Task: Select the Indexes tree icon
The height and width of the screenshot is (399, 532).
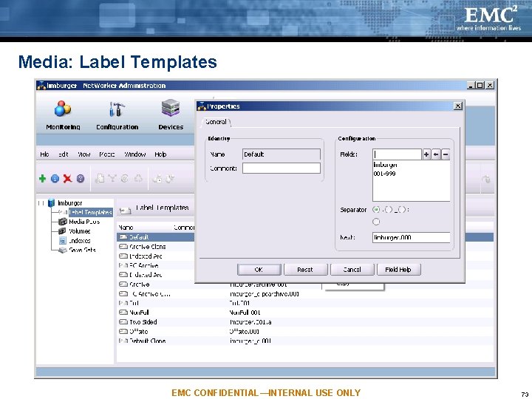Action: pos(62,241)
